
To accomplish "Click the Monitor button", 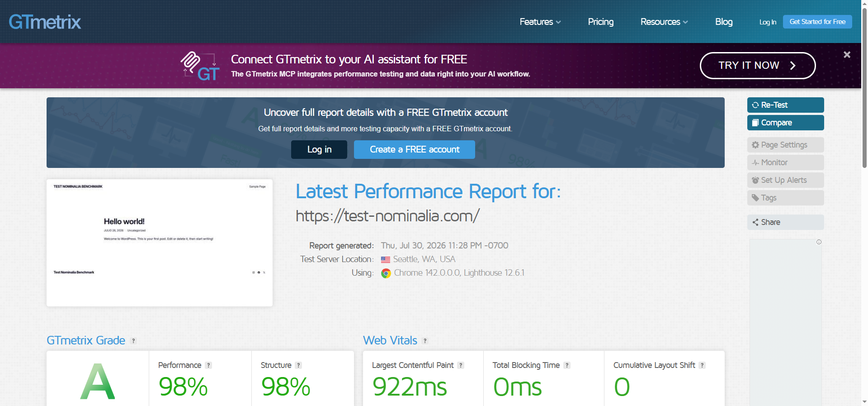I will point(786,162).
